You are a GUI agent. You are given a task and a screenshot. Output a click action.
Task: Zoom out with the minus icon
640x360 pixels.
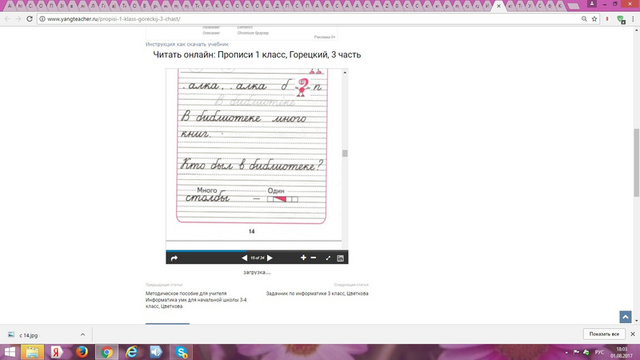tap(313, 258)
